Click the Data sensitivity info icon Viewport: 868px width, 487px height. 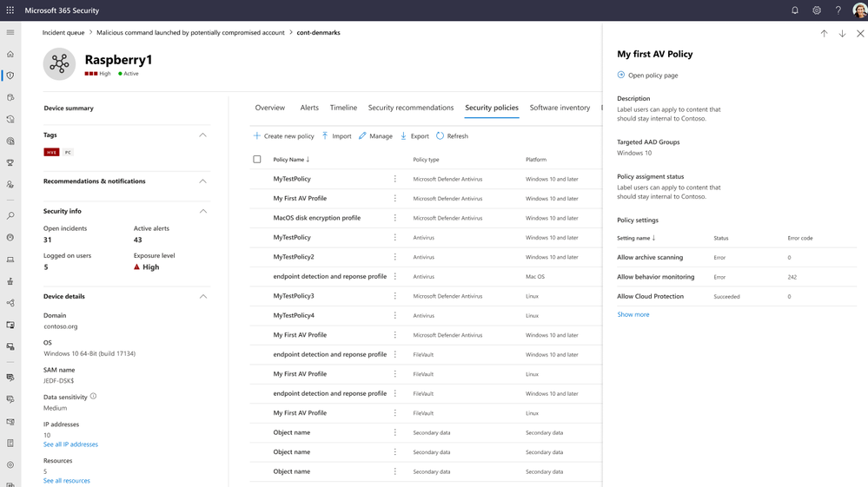(x=93, y=396)
